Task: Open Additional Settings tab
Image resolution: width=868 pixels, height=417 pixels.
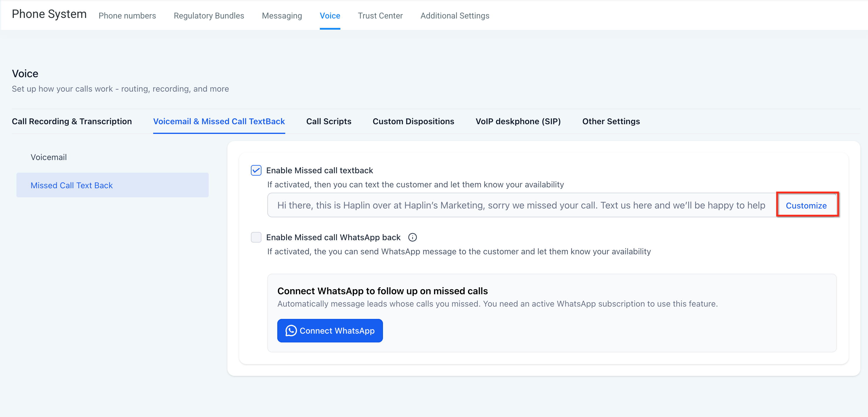Action: (x=455, y=16)
